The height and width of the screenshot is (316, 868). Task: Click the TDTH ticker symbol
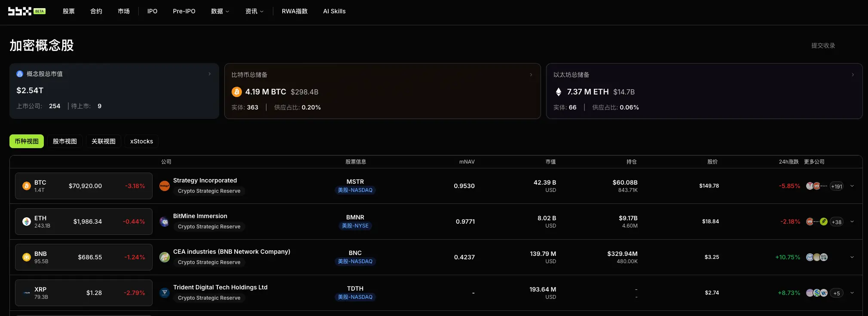355,289
